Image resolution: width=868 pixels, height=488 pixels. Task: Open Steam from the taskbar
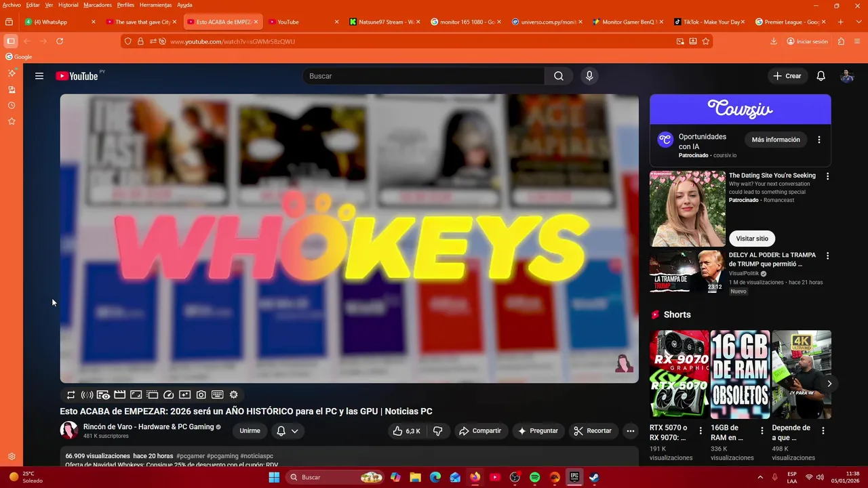pos(594,477)
